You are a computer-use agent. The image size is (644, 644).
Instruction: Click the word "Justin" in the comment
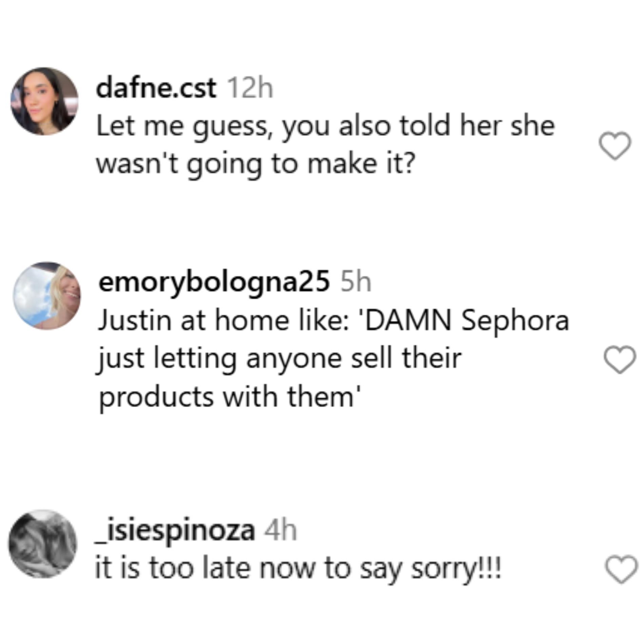(x=135, y=321)
